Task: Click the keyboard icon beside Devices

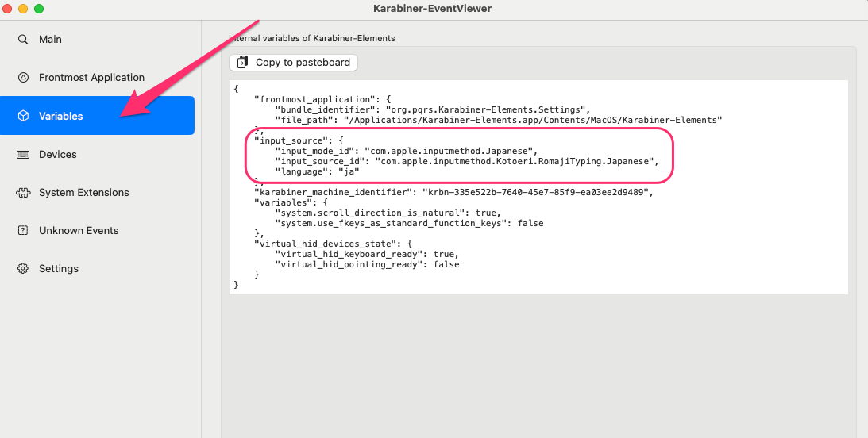Action: (23, 154)
